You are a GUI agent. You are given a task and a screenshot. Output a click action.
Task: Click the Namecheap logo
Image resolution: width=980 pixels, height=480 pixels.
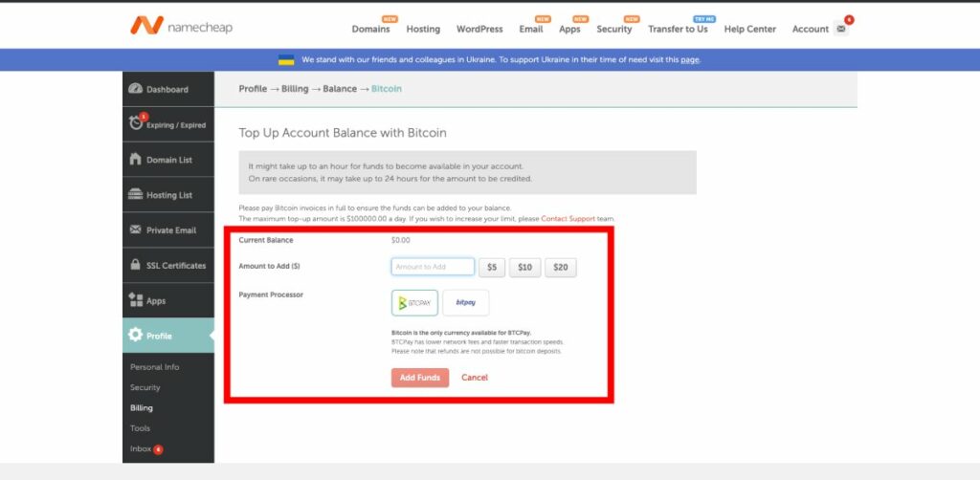pyautogui.click(x=181, y=26)
